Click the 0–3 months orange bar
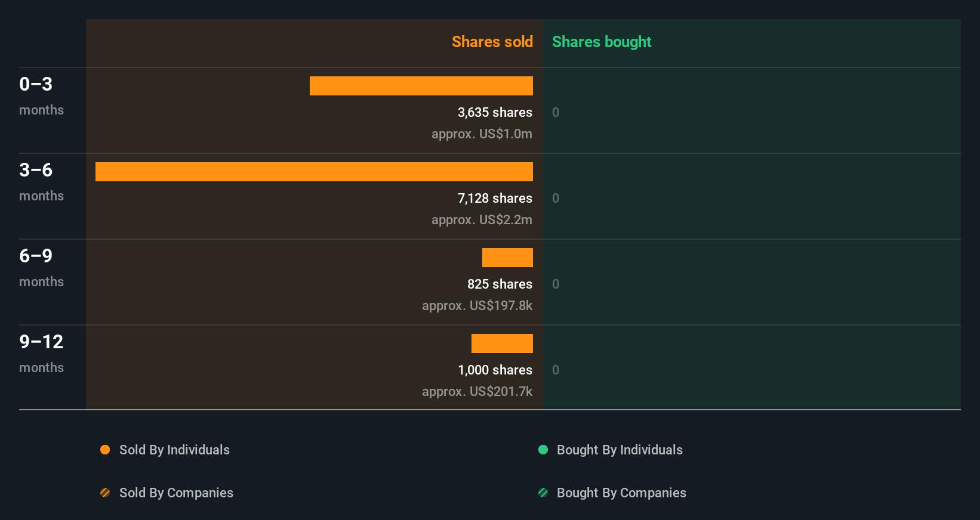 pos(421,86)
